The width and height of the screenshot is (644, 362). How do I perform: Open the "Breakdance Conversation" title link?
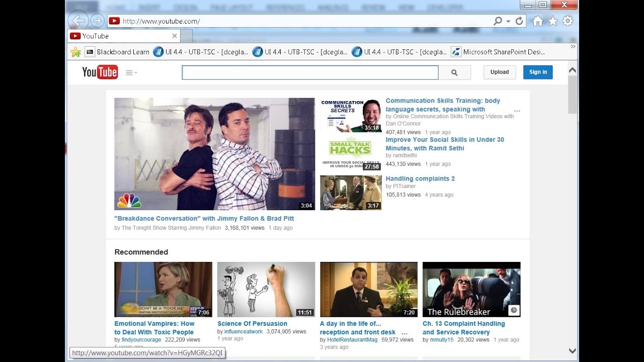[204, 219]
